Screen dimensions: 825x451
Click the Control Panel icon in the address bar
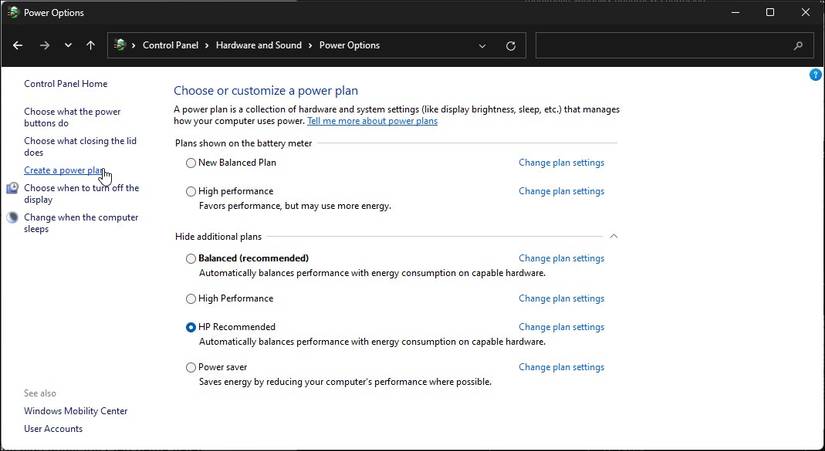[121, 45]
